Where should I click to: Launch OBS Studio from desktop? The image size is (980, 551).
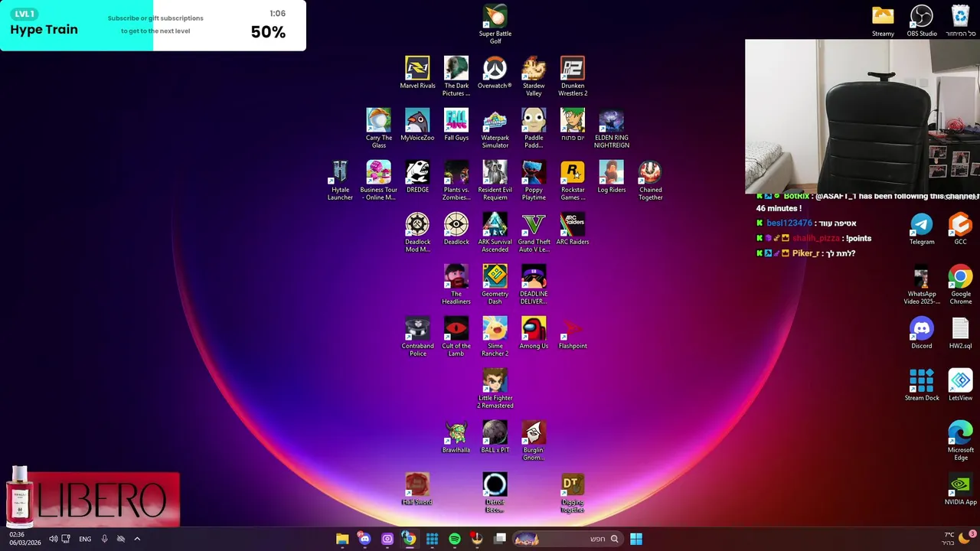pos(922,21)
